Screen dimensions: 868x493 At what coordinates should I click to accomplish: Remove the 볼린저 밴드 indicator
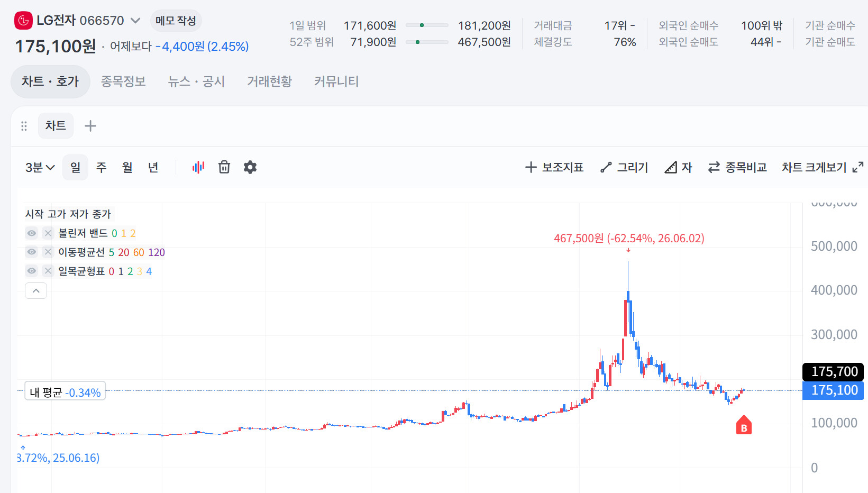(48, 233)
